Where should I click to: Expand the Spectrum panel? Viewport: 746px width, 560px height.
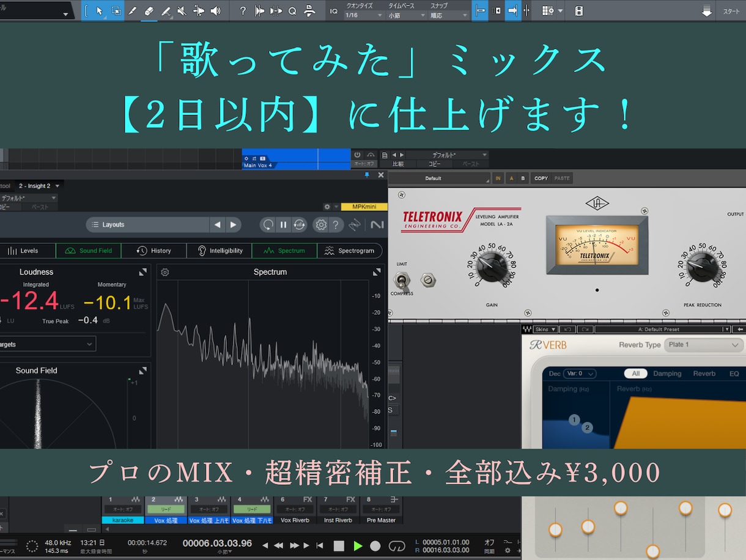coord(378,272)
